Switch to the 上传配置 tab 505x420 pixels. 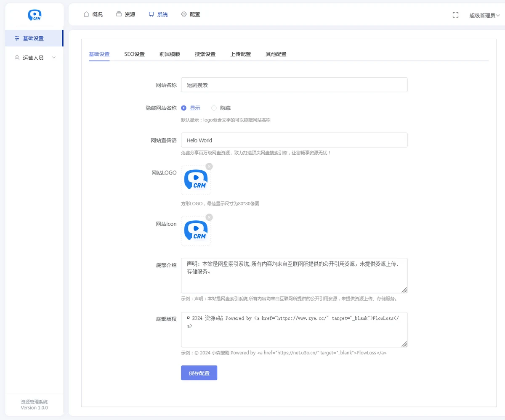coord(240,54)
